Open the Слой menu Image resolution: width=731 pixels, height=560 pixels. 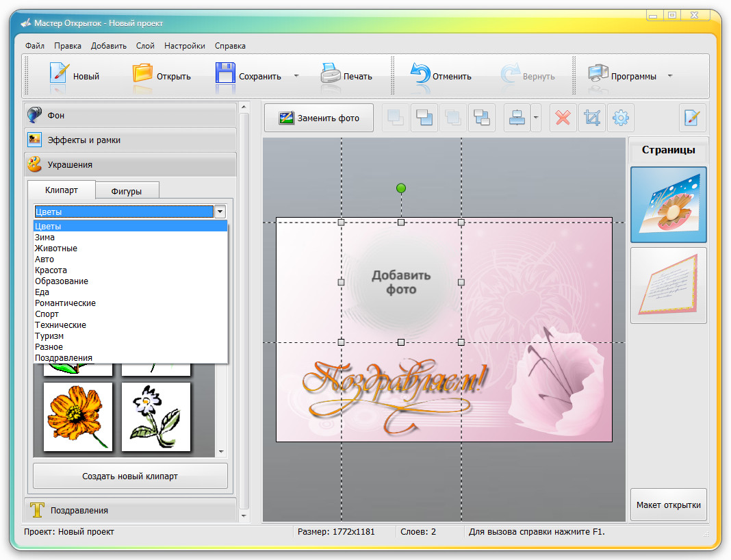coord(145,46)
